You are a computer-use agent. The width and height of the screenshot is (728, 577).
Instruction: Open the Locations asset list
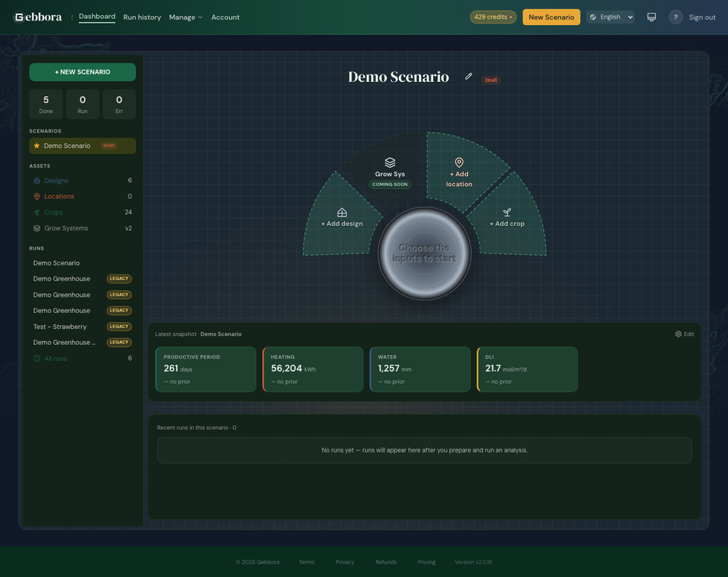tap(83, 196)
